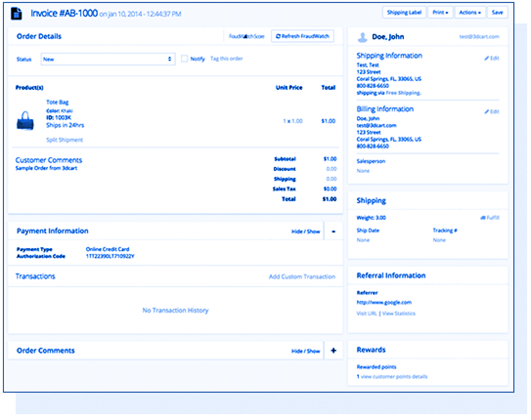Viewport: 531px width, 420px height.
Task: Open the Print dropdown menu
Action: click(440, 13)
